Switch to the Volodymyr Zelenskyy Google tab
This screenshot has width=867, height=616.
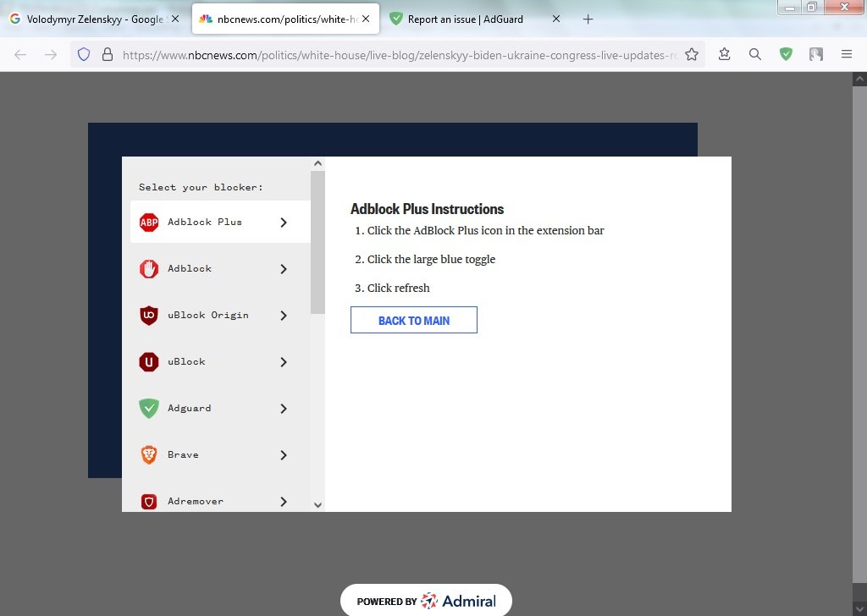click(93, 19)
